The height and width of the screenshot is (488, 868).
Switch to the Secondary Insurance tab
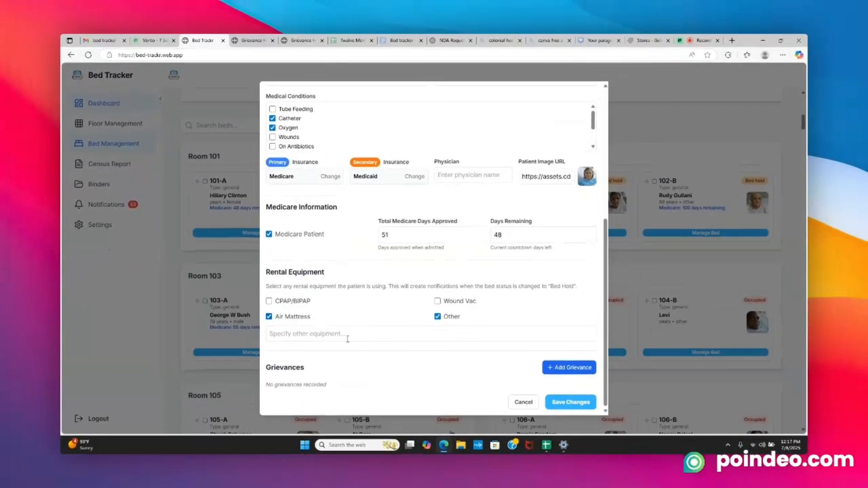364,162
